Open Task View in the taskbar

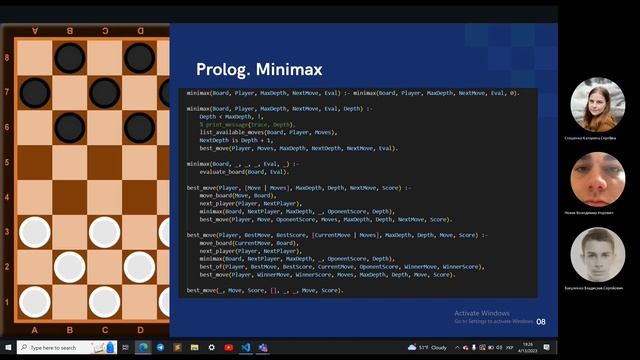[x=125, y=347]
